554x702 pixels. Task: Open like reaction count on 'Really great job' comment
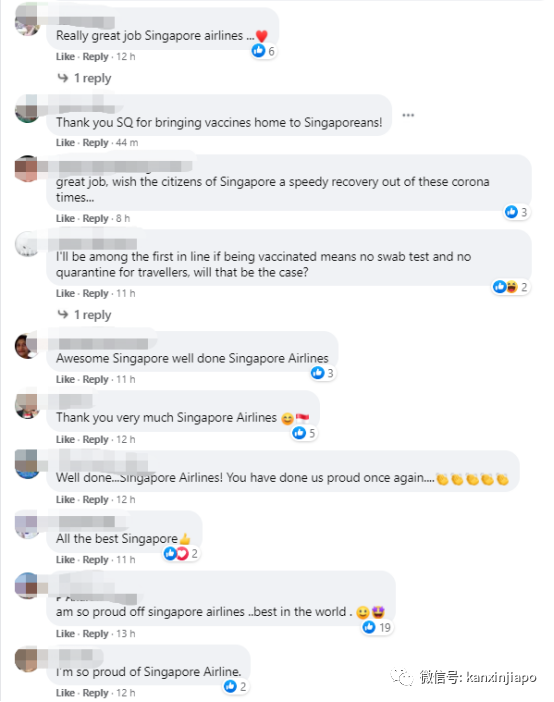[x=264, y=51]
